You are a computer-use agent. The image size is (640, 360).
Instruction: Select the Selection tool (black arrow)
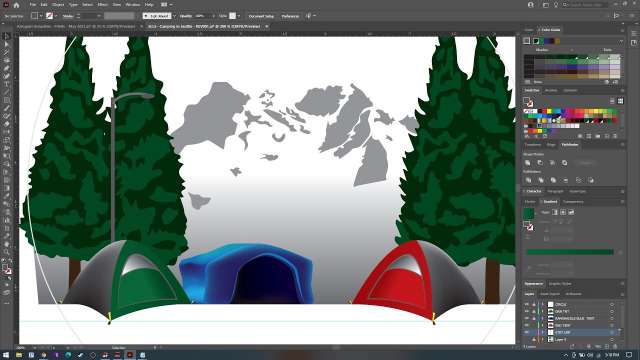coord(7,36)
